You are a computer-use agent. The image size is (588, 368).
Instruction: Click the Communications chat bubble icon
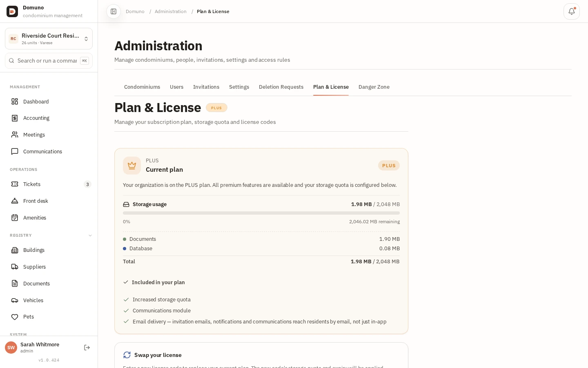(15, 151)
